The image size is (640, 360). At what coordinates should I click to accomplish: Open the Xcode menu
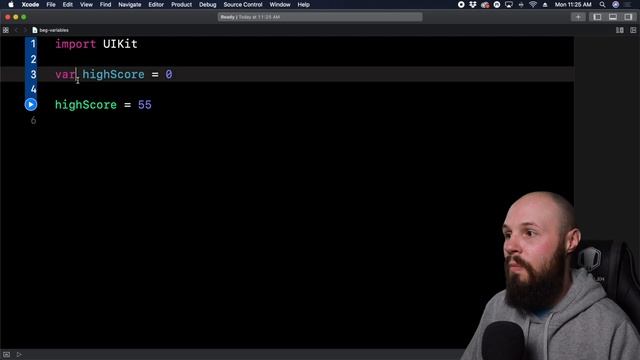30,4
